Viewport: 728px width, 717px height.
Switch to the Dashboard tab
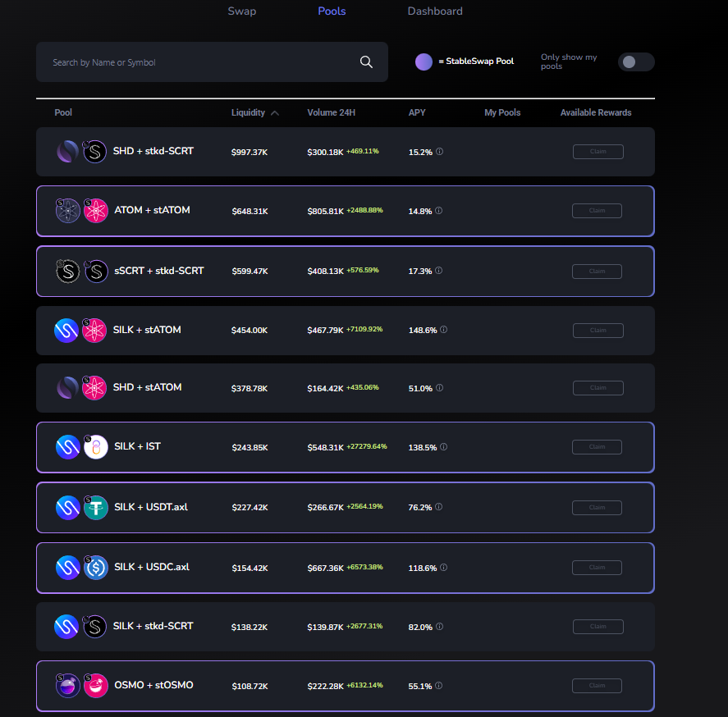click(435, 11)
